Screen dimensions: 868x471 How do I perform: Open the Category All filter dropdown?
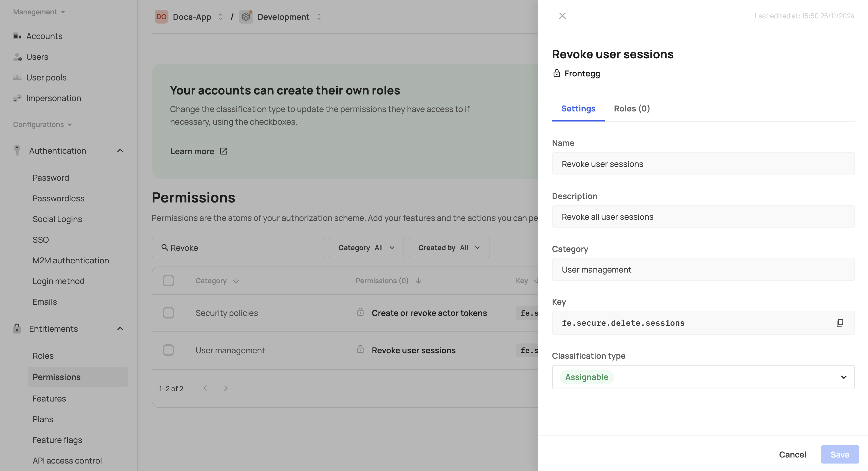[366, 248]
